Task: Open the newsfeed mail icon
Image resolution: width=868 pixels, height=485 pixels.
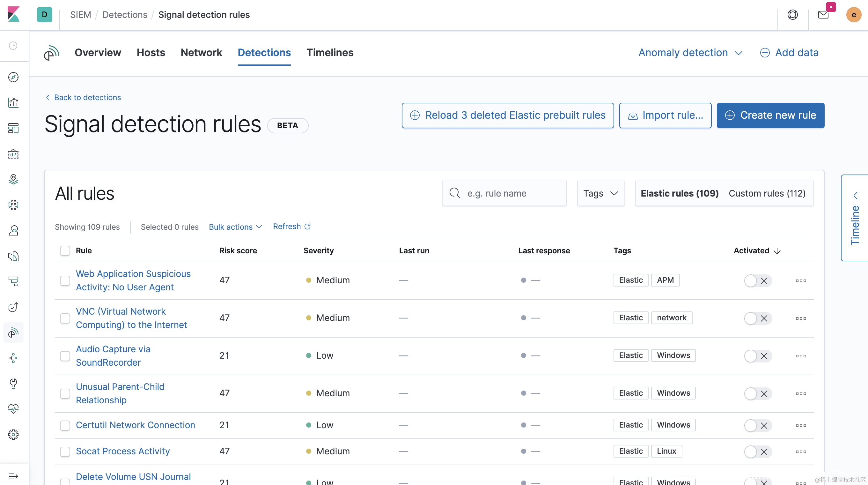Action: click(x=823, y=15)
